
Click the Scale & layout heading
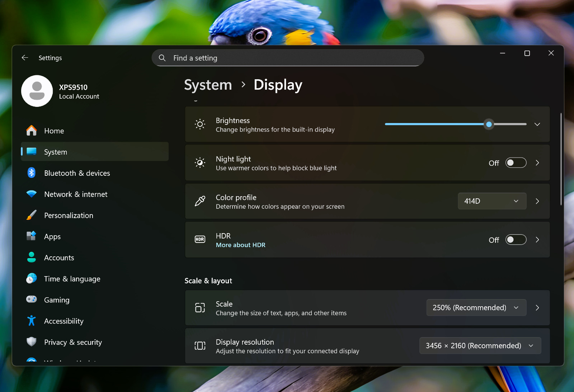208,281
